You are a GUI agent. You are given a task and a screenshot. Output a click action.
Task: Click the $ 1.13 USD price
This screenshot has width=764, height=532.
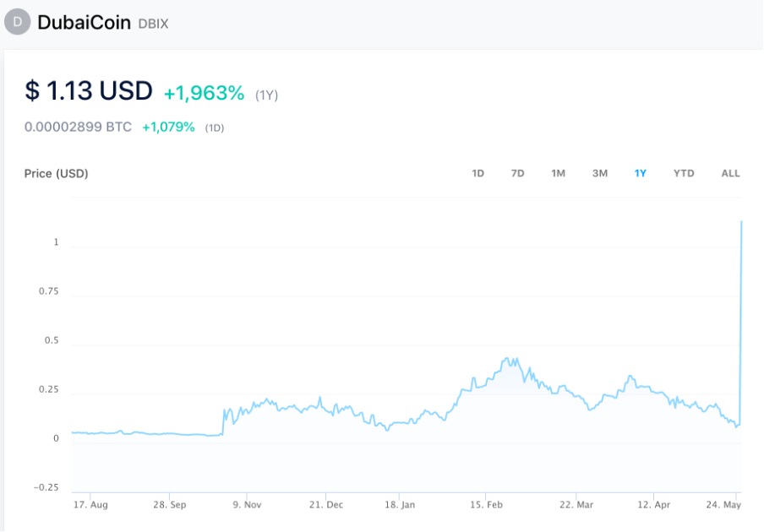click(89, 90)
